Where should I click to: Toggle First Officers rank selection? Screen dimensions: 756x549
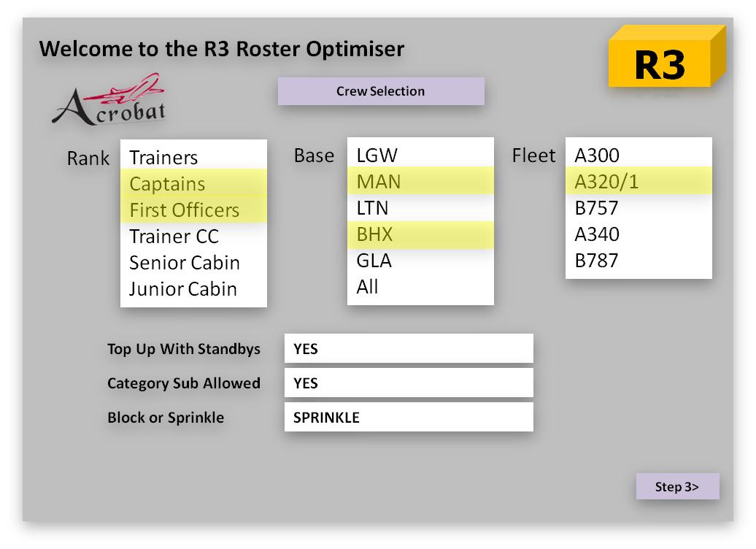(x=184, y=210)
